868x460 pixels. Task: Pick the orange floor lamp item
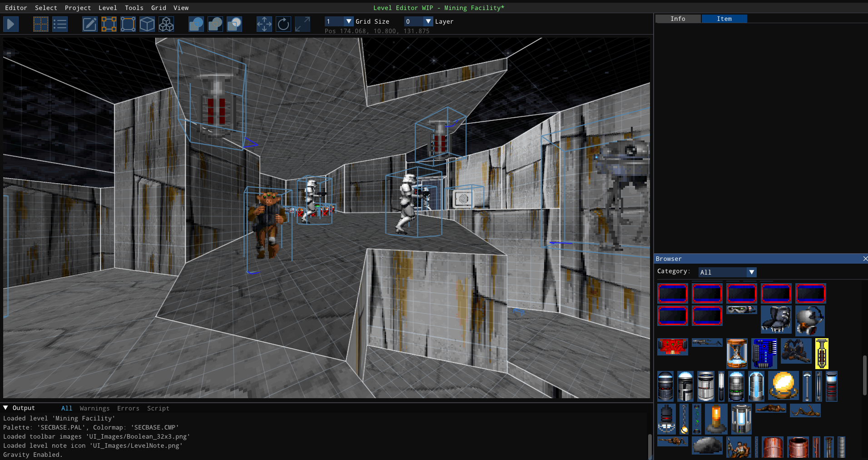click(x=716, y=419)
